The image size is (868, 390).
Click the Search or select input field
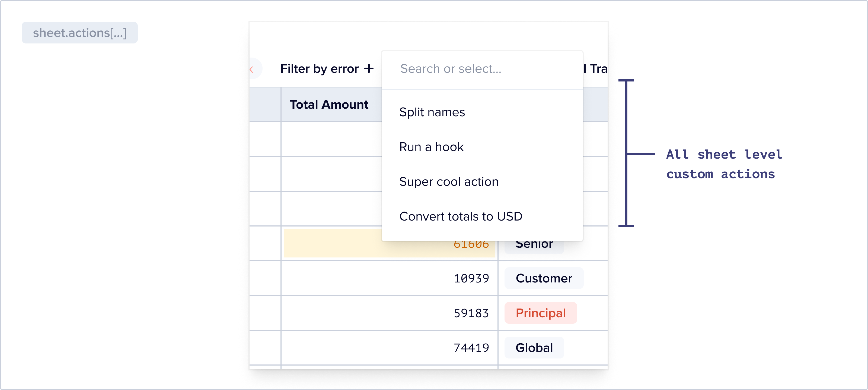pos(482,69)
